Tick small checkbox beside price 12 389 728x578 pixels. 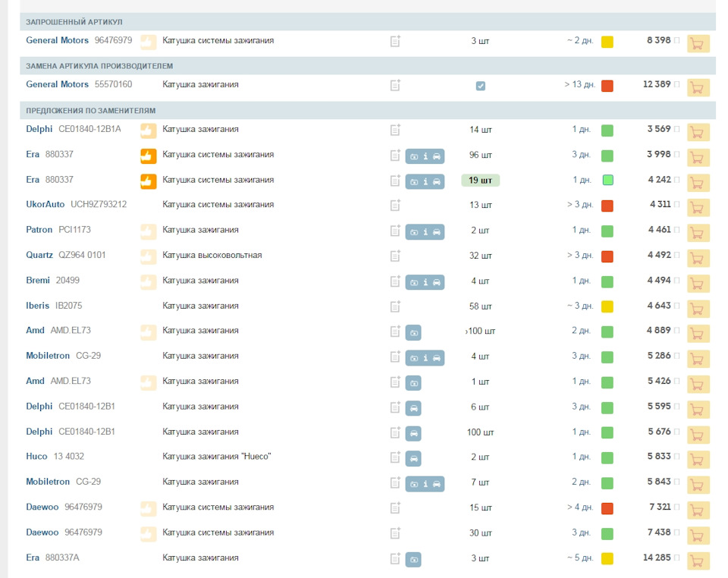tap(677, 84)
